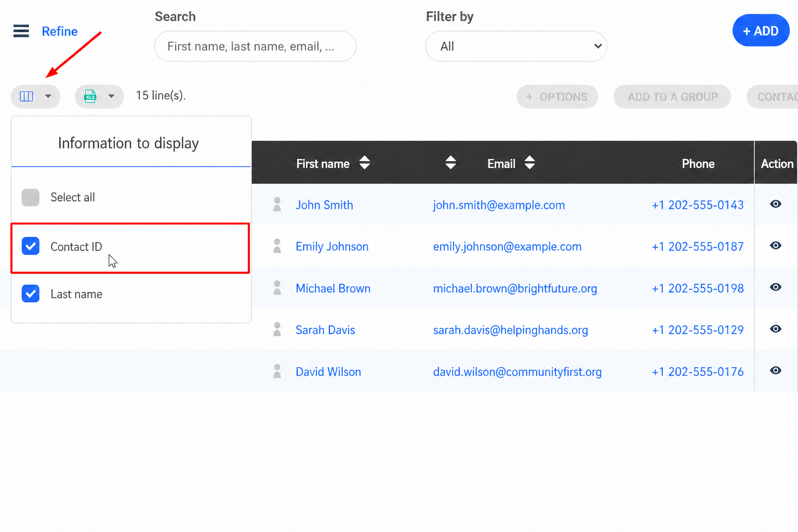The height and width of the screenshot is (532, 798).
Task: Open the hamburger menu icon
Action: coord(21,31)
